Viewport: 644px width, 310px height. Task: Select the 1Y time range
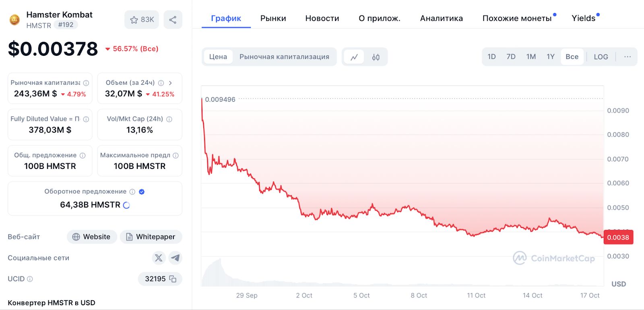(551, 57)
